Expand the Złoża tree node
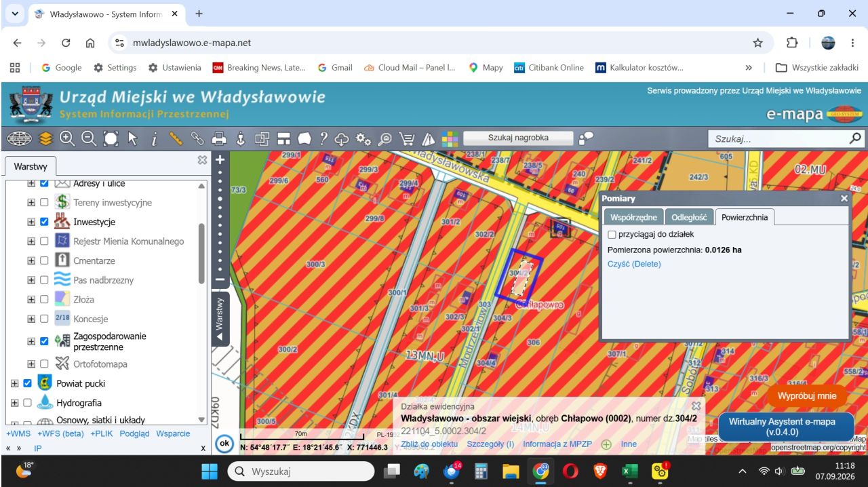868x487 pixels. coord(31,299)
